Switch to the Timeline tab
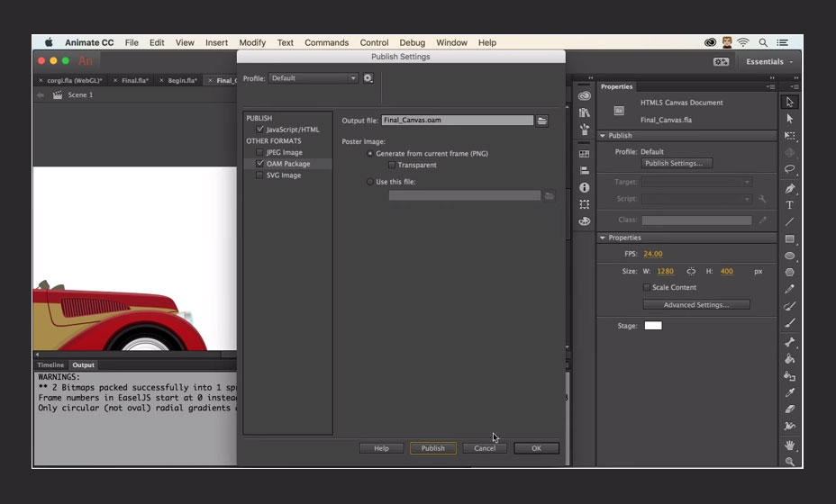This screenshot has width=836, height=504. pyautogui.click(x=50, y=364)
